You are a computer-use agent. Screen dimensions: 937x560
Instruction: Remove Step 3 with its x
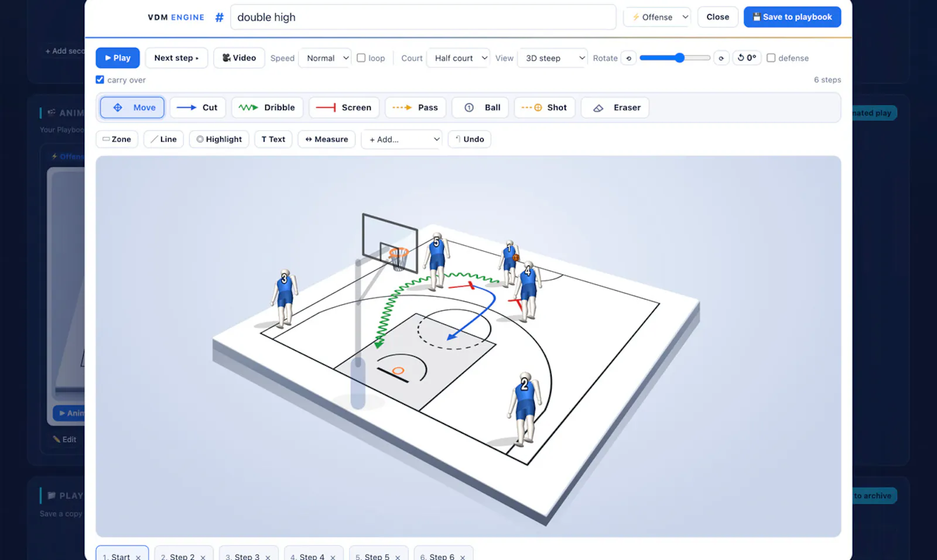pos(268,557)
